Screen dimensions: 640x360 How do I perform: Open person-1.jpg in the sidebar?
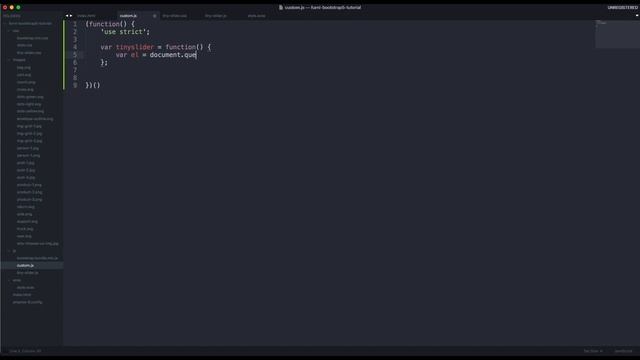coord(28,148)
